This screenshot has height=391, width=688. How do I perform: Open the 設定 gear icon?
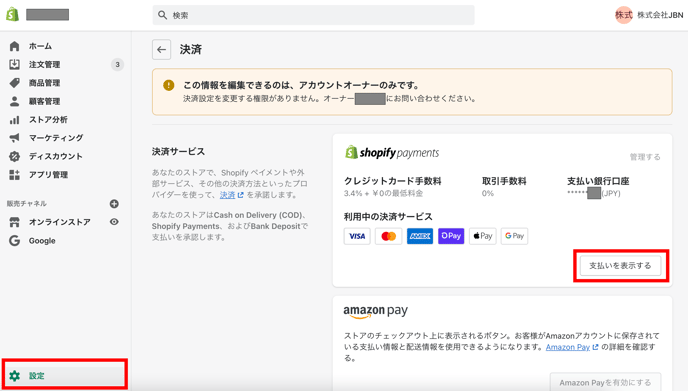click(x=14, y=376)
